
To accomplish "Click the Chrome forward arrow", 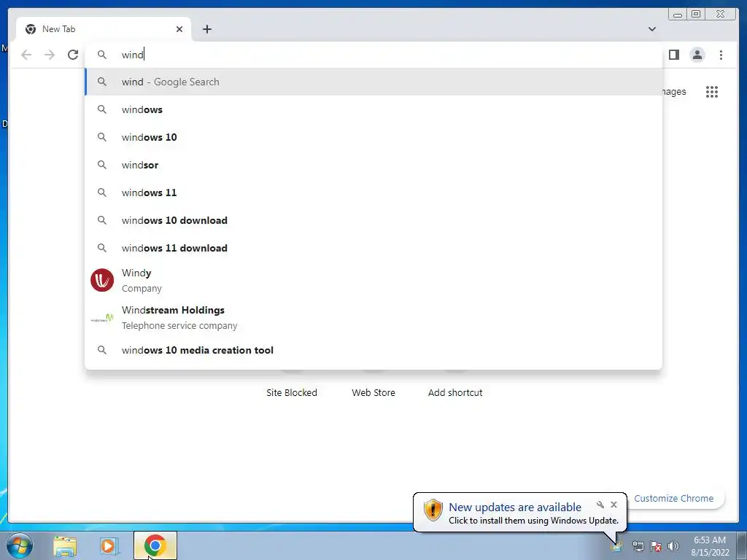I will click(x=50, y=55).
